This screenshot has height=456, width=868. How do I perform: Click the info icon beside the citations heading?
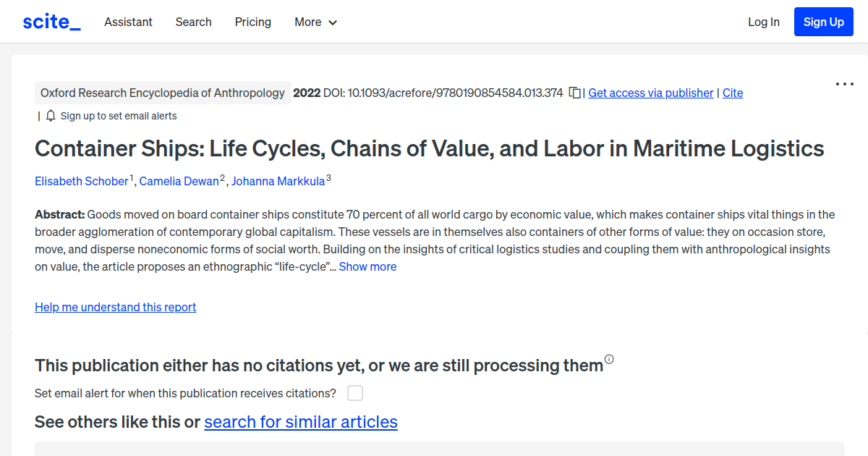(608, 359)
